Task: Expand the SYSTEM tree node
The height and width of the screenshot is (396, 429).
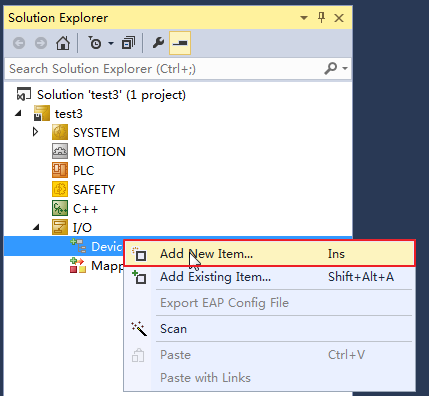Action: [35, 132]
